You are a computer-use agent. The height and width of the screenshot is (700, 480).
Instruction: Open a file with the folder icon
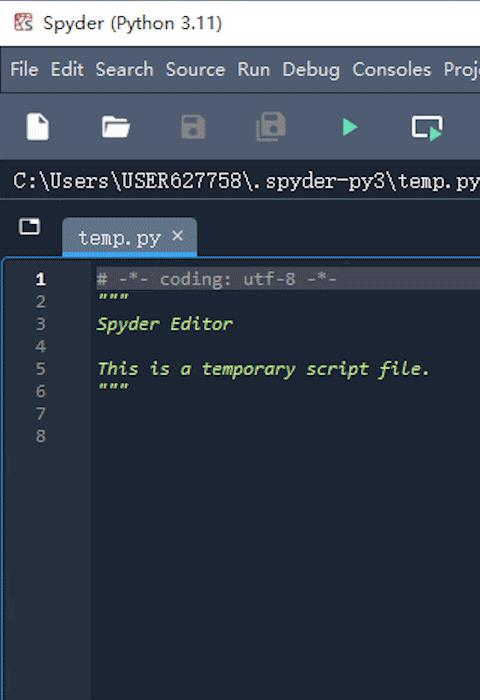click(116, 127)
